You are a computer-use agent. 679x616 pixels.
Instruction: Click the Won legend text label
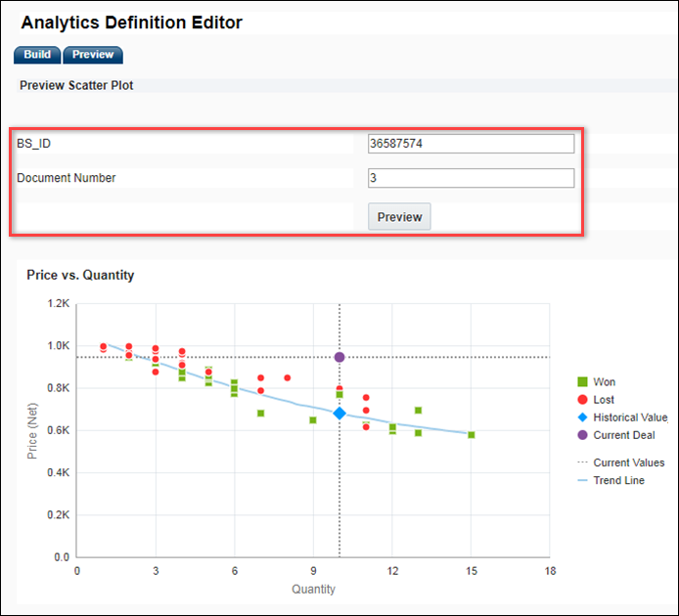(605, 382)
